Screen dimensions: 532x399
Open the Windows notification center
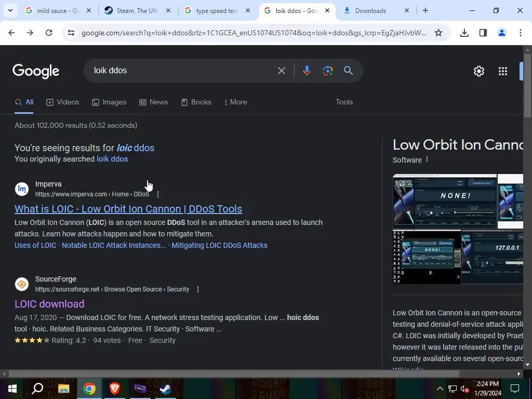click(x=515, y=389)
